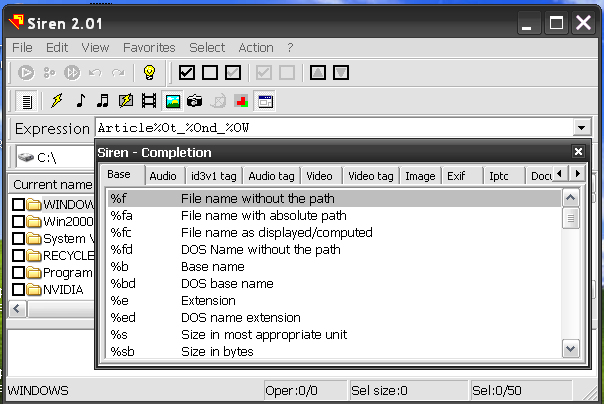Click the tab strip left scroll arrow
This screenshot has width=604, height=404.
point(560,174)
